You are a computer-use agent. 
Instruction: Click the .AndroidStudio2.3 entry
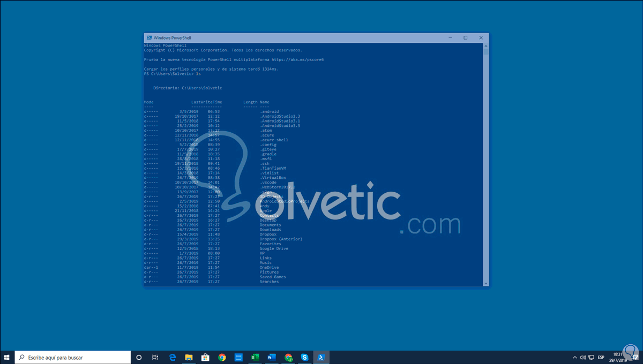coord(280,116)
